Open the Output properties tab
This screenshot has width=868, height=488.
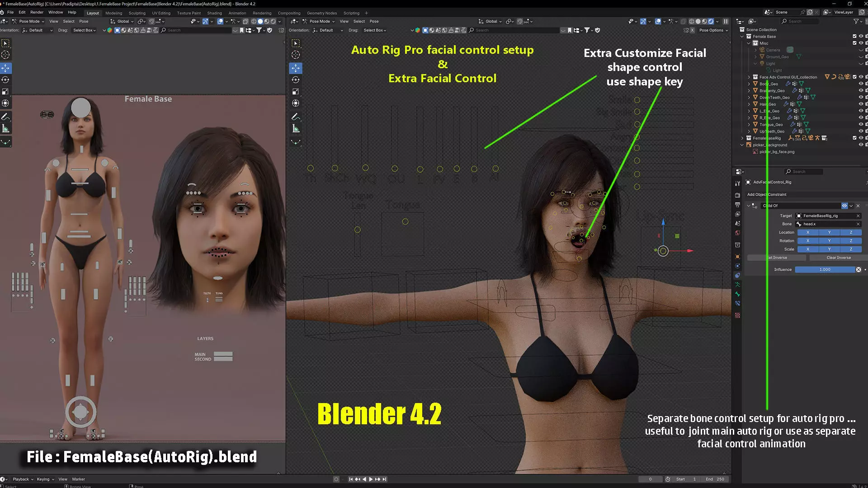pyautogui.click(x=737, y=205)
